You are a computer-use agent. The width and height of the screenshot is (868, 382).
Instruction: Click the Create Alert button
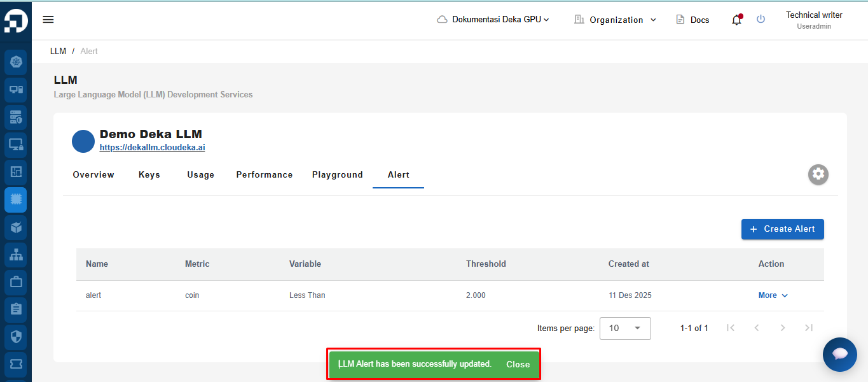783,229
